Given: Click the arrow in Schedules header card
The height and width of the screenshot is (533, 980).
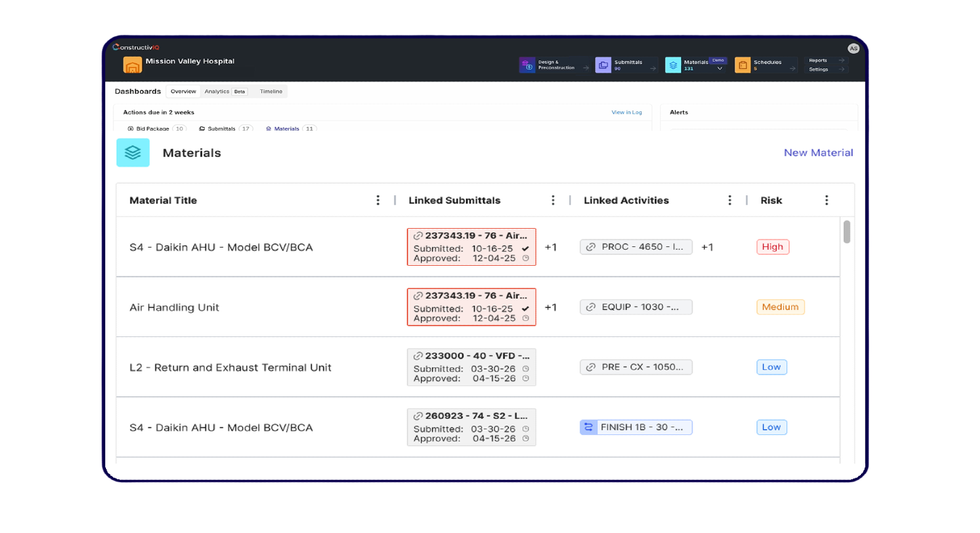Looking at the screenshot, I should pyautogui.click(x=792, y=68).
